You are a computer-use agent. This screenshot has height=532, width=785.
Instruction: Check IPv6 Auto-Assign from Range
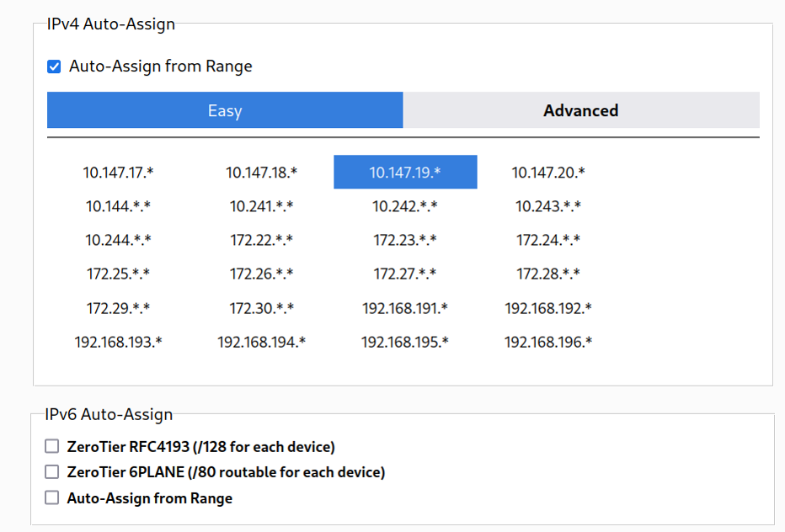pos(52,497)
